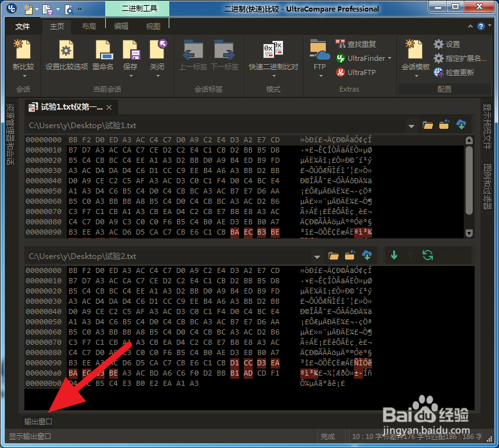Click upper pane scrollbar up arrow

pos(469,140)
